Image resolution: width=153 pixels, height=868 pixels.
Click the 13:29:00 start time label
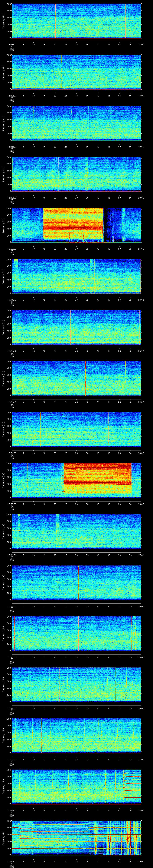point(12,708)
